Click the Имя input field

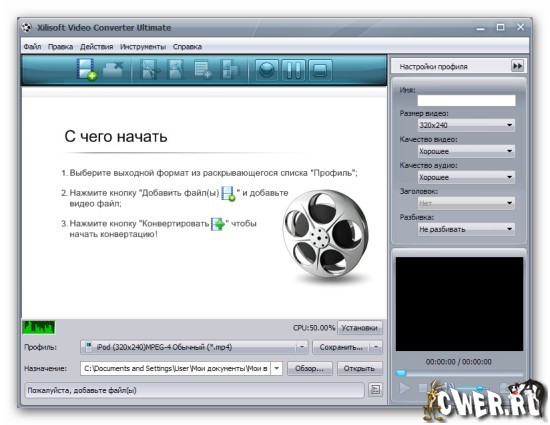click(466, 100)
